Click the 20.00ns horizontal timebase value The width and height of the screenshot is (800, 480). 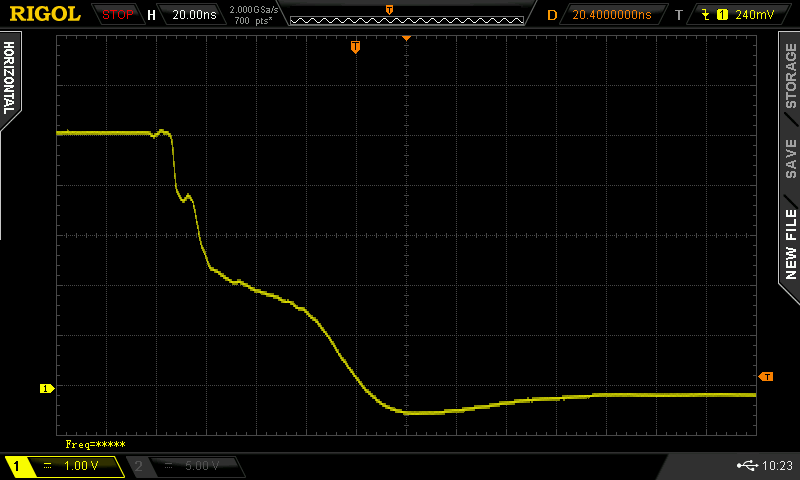click(194, 15)
